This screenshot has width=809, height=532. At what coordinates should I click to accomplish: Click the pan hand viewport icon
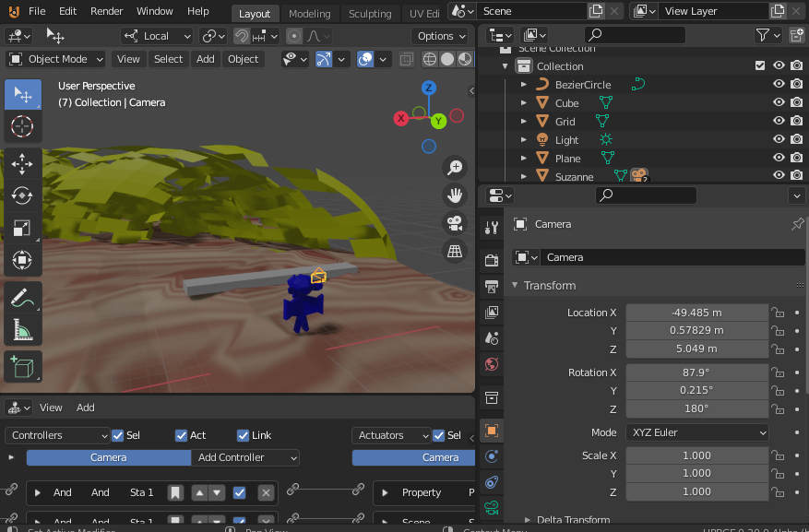point(455,195)
